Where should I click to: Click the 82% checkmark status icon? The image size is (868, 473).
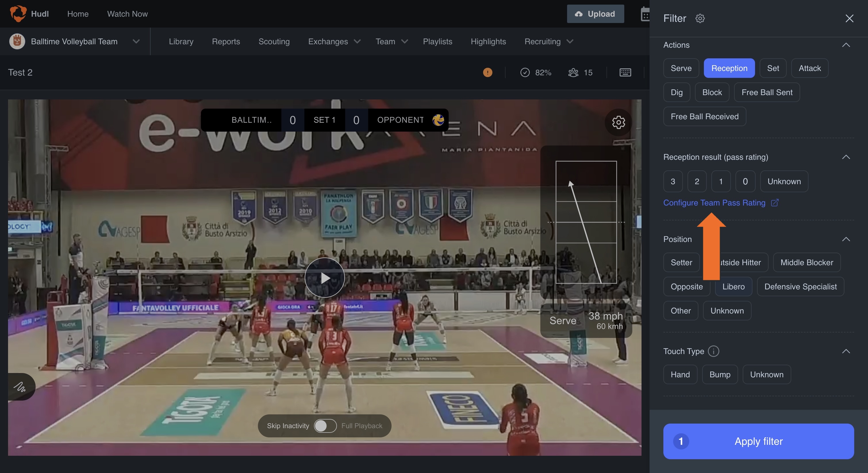[525, 72]
